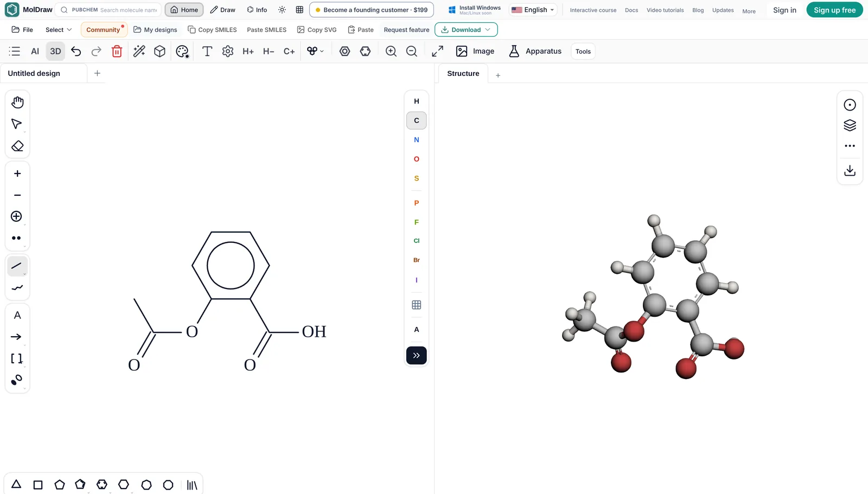Choose the arrow drawing tool
Screen dimensions: 868x494
(17, 337)
